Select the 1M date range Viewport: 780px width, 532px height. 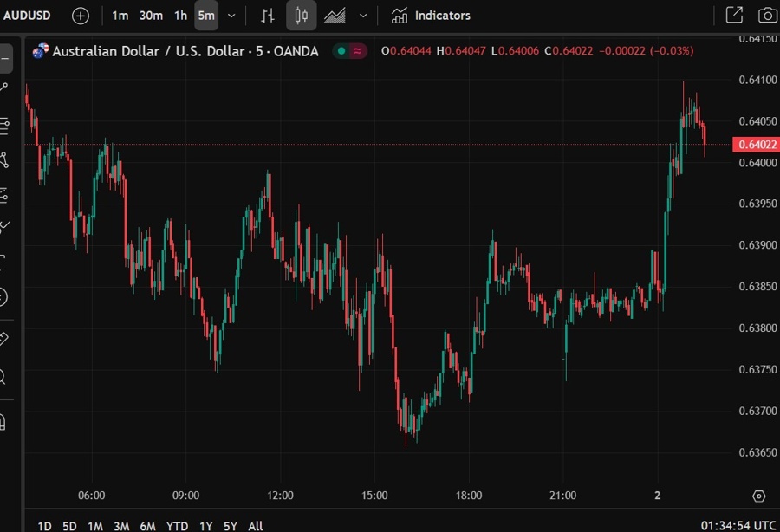[x=95, y=526]
